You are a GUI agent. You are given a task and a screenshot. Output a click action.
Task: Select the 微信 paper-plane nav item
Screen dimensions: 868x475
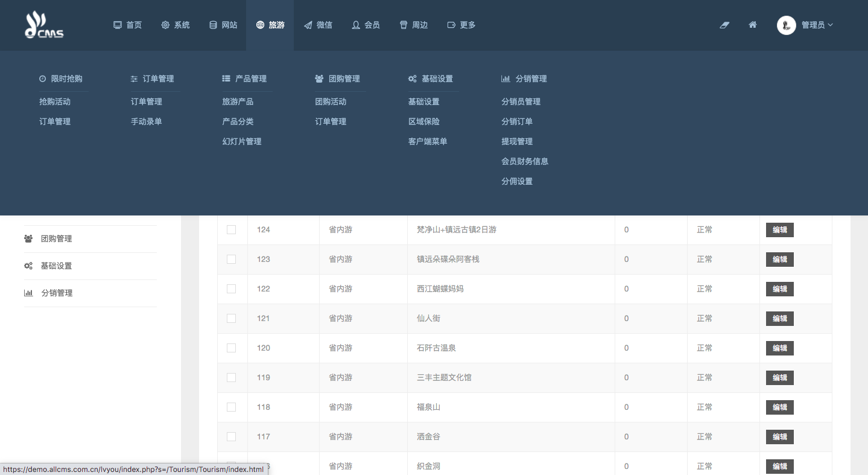[x=318, y=25]
